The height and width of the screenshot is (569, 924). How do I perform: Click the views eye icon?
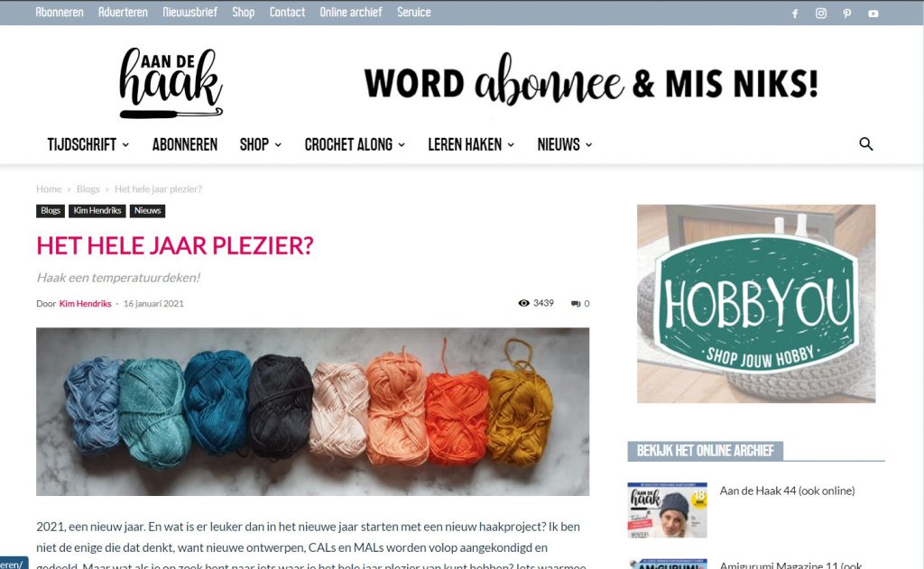[x=523, y=303]
